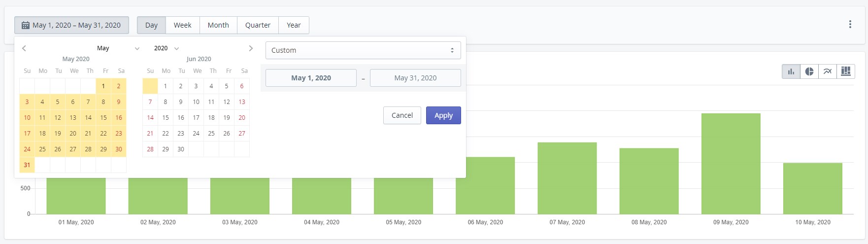868x244 pixels.
Task: Group data by Month
Action: click(218, 25)
